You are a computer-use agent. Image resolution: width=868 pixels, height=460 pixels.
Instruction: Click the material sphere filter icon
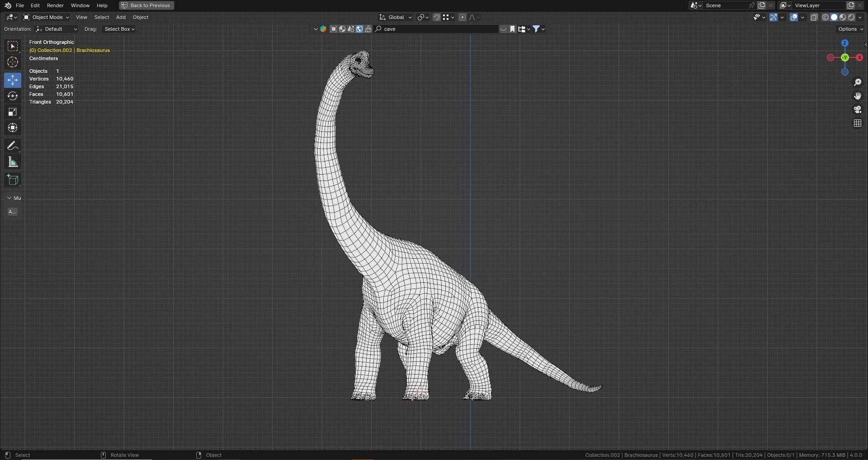point(342,29)
